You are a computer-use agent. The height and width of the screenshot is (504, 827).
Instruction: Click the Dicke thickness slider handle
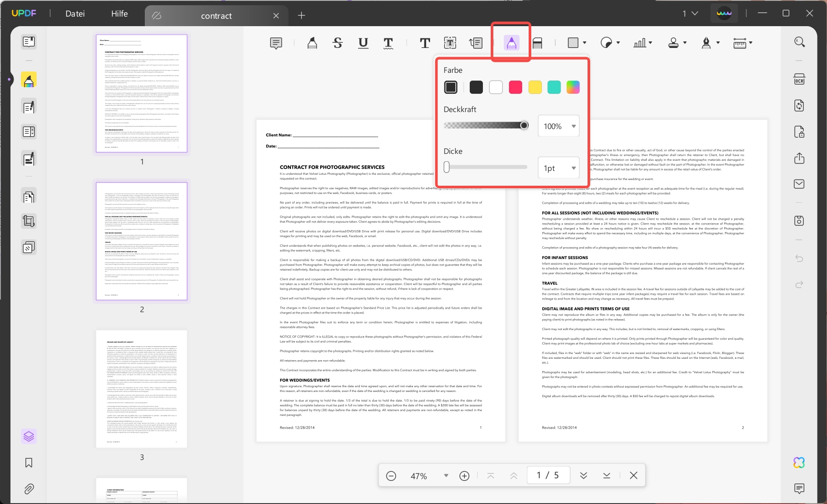(x=447, y=167)
